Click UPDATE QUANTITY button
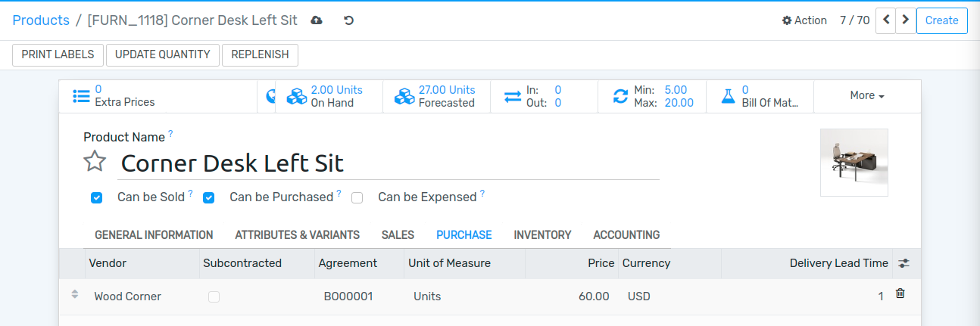The image size is (980, 326). [x=163, y=54]
